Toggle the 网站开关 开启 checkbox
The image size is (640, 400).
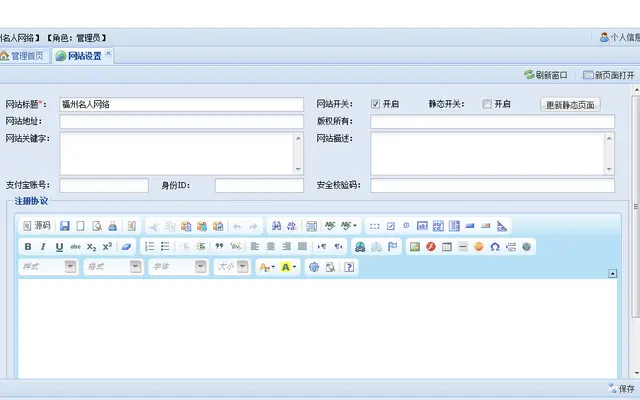pyautogui.click(x=376, y=104)
